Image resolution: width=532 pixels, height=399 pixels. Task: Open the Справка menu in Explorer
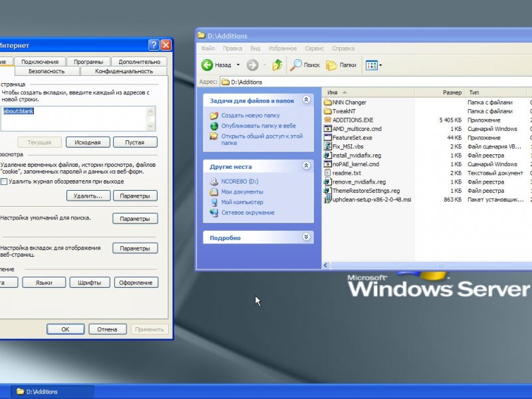pyautogui.click(x=343, y=49)
